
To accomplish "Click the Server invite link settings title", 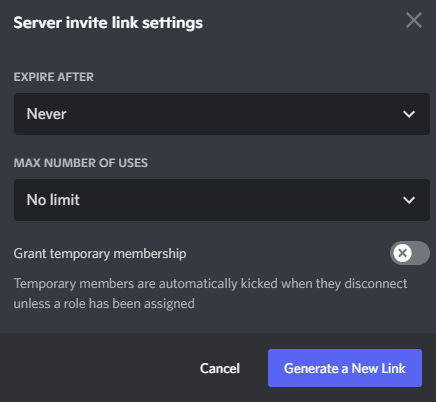I will pyautogui.click(x=108, y=23).
